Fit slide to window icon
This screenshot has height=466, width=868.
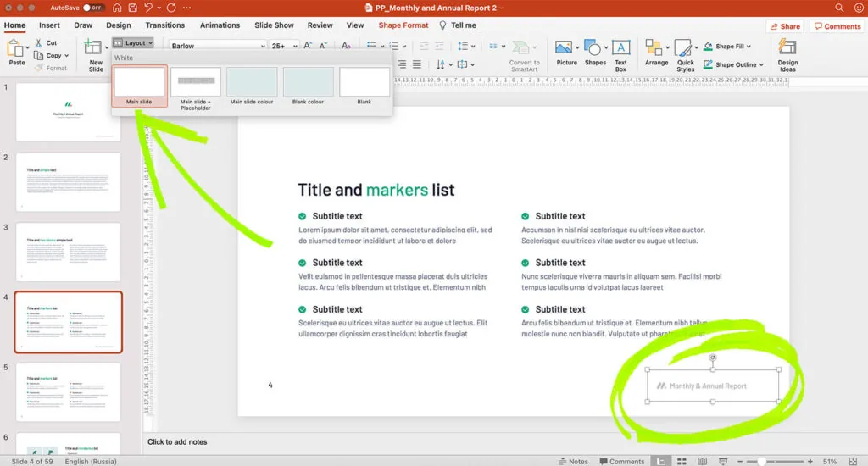point(853,461)
